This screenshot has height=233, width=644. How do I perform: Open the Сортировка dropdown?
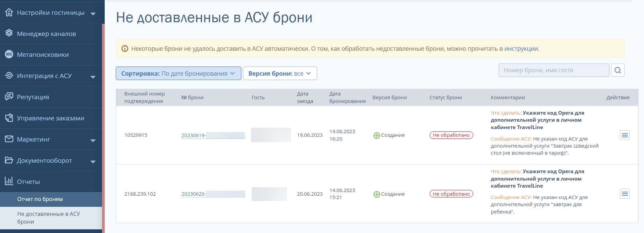click(179, 73)
